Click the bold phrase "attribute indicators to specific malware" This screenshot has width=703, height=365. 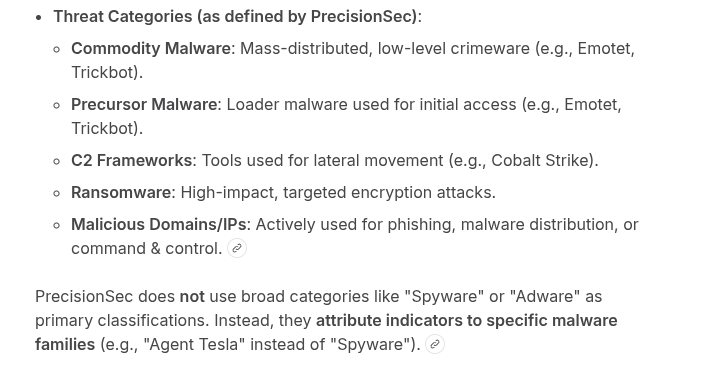tap(467, 321)
